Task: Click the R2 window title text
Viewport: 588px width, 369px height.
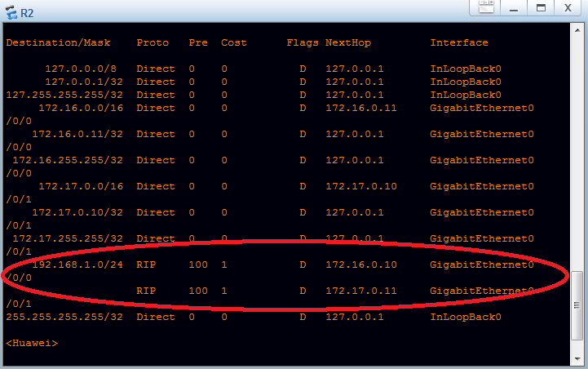Action: pos(27,13)
